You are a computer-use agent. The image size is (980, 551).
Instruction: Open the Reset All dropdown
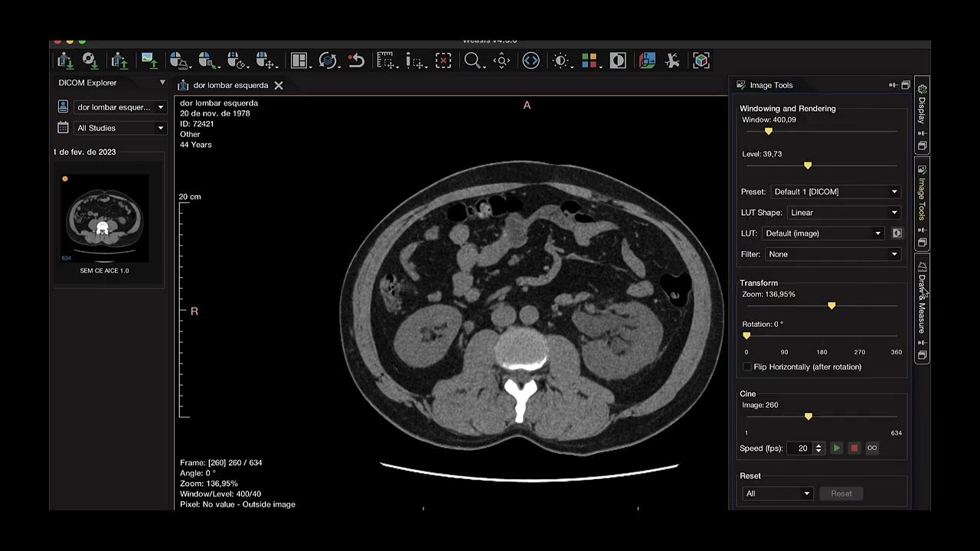coord(777,494)
